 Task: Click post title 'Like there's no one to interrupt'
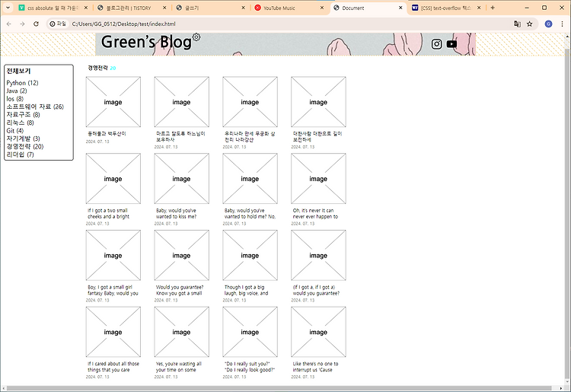pyautogui.click(x=315, y=367)
